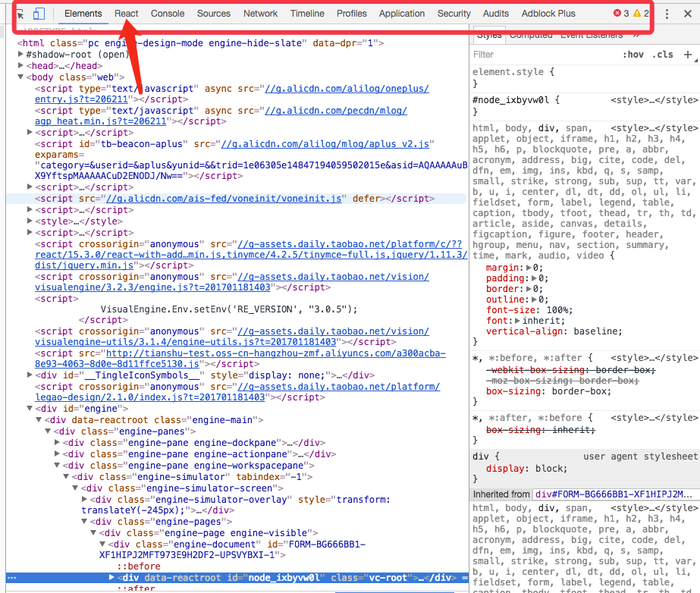
Task: Collapse the div id engine node
Action: point(30,408)
